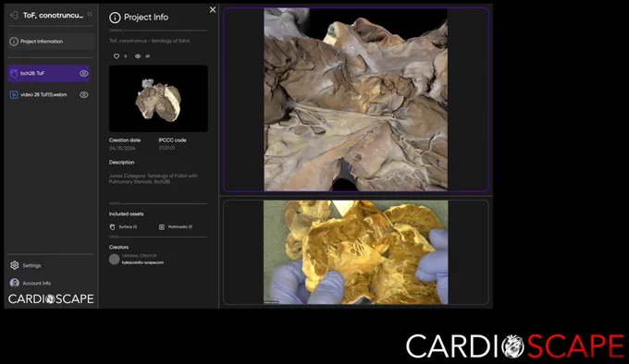The width and height of the screenshot is (629, 364).
Task: Toggle visibility of video 28 ToF webm
Action: 84,95
